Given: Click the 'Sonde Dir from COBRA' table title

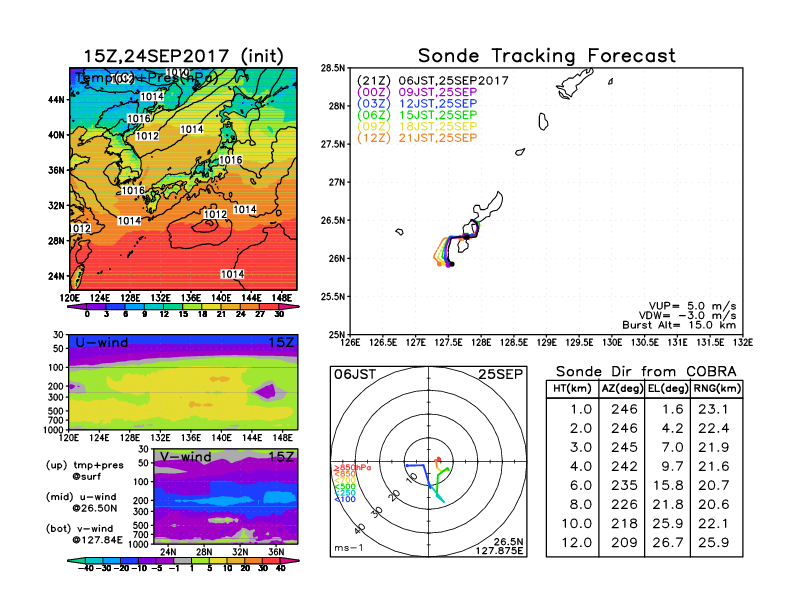Looking at the screenshot, I should (646, 372).
